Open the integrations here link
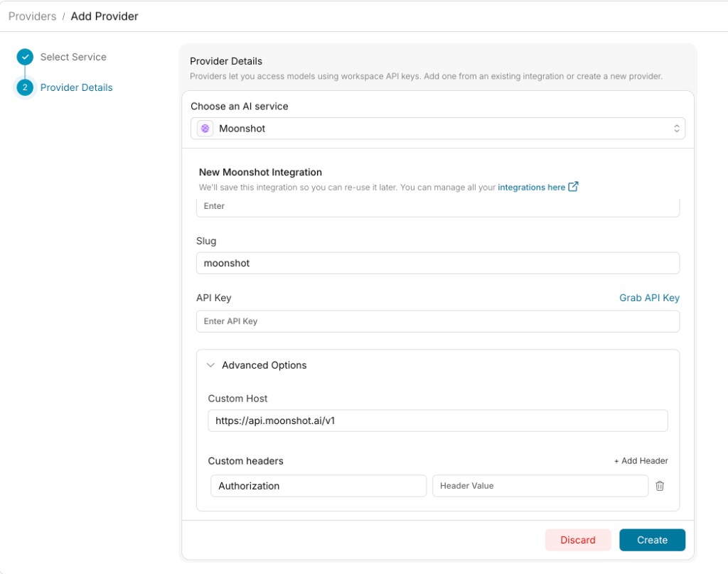 coord(531,188)
